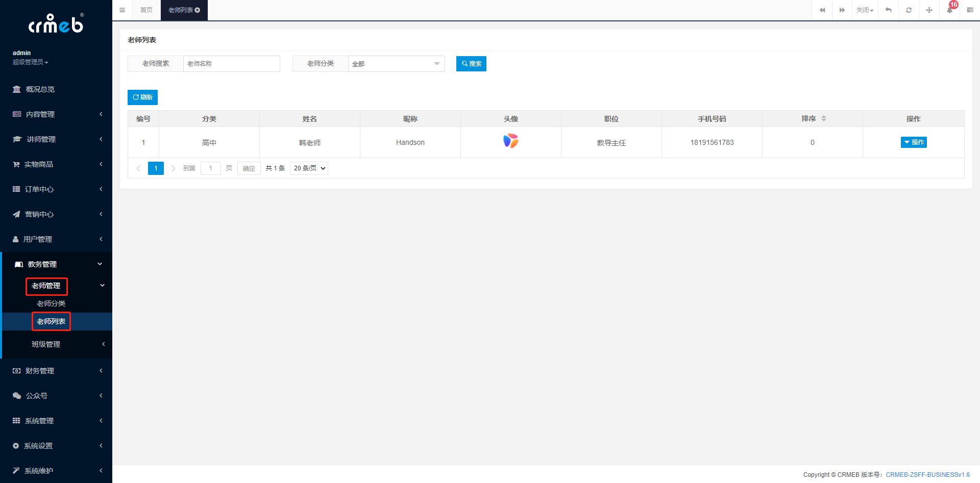Open 概况总览 in the sidebar

coord(56,89)
